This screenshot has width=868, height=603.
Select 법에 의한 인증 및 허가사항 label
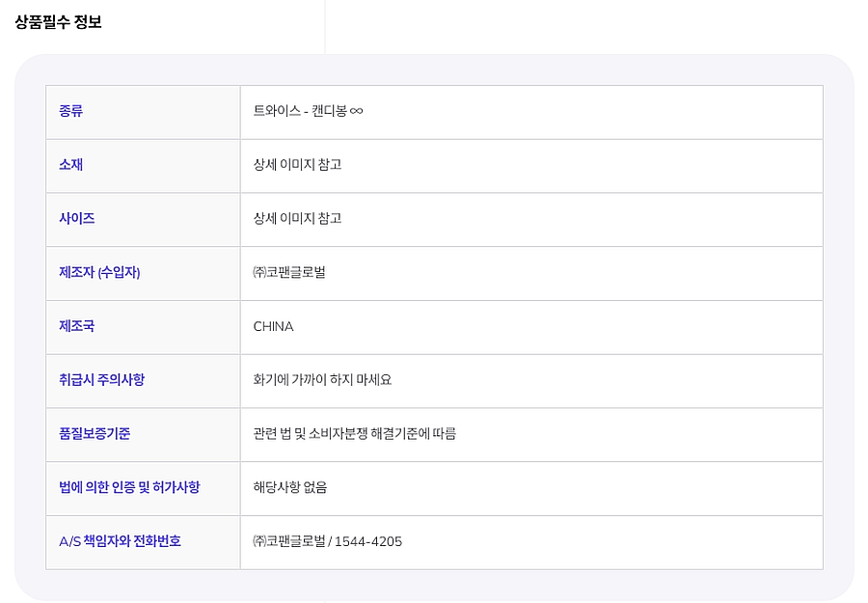pyautogui.click(x=129, y=488)
